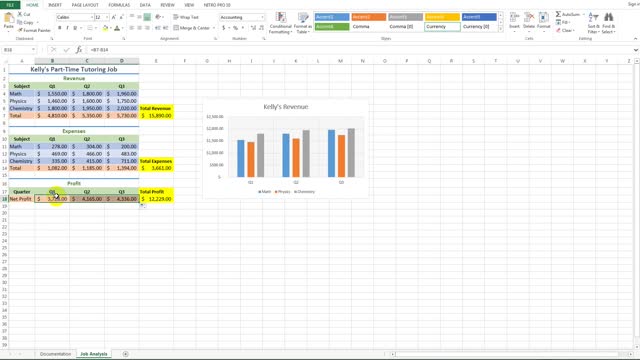This screenshot has height=360, width=640.
Task: Open Clear dropdown in Editing group
Action: 565,31
